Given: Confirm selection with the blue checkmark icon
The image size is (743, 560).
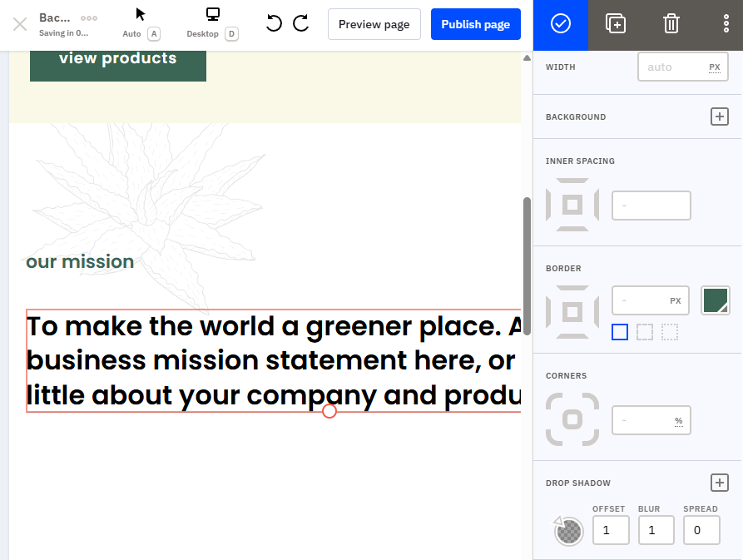Looking at the screenshot, I should pos(560,24).
